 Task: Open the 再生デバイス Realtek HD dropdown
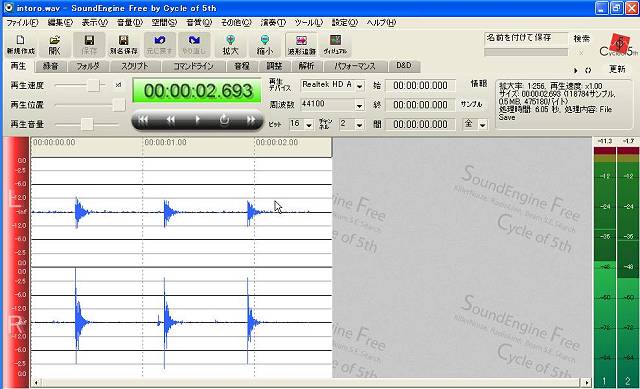(359, 86)
